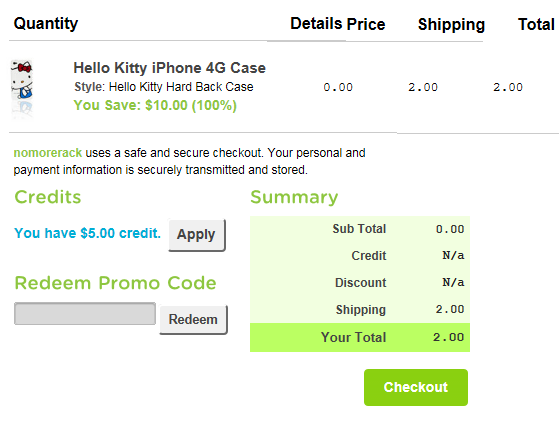559x434 pixels.
Task: Click the Redeem Promo Code heading
Action: (x=115, y=283)
